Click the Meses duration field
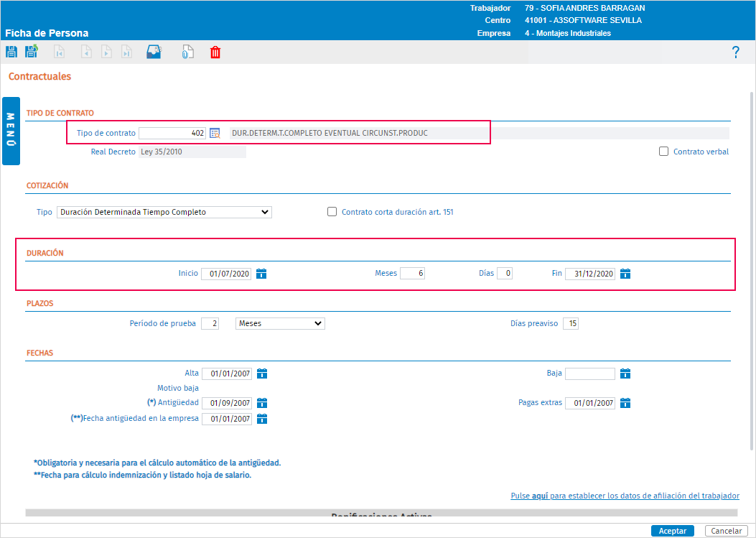The image size is (756, 538). [412, 274]
